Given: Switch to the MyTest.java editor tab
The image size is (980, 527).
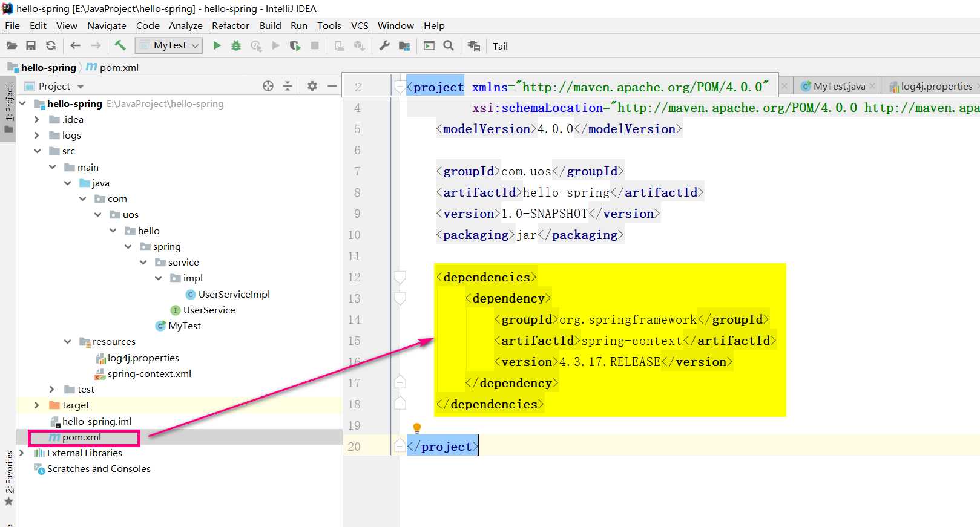Looking at the screenshot, I should (839, 86).
